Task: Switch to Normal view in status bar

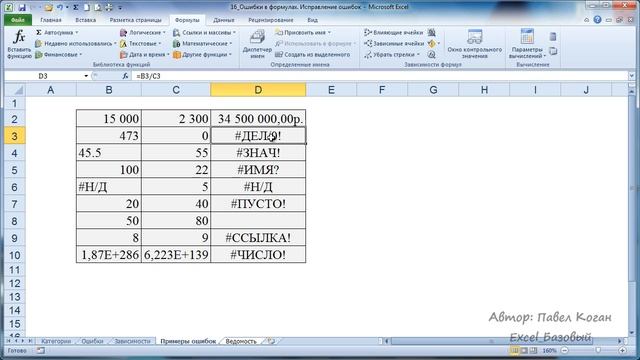Action: click(515, 351)
